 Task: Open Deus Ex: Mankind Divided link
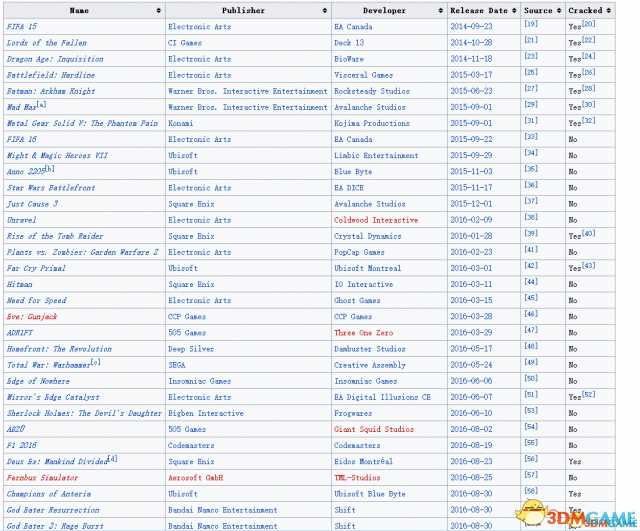(x=56, y=461)
